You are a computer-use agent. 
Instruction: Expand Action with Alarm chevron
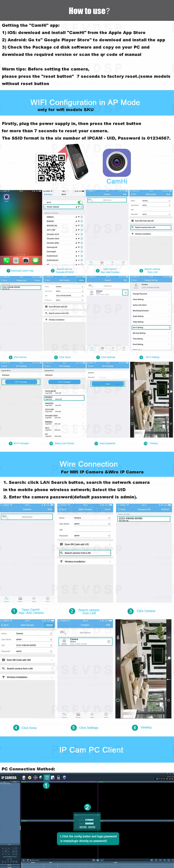point(169,305)
